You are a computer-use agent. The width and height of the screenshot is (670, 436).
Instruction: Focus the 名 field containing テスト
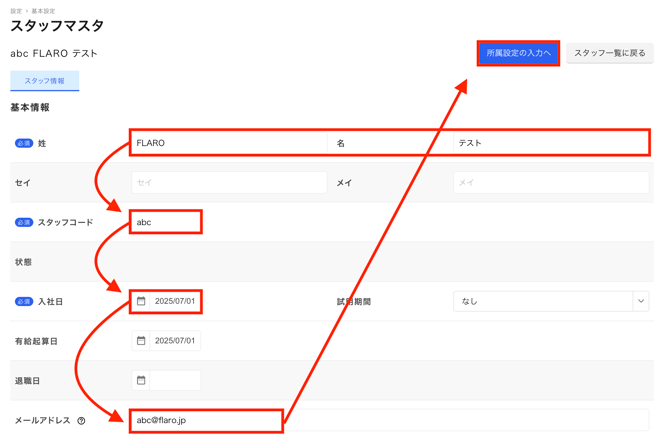[550, 143]
